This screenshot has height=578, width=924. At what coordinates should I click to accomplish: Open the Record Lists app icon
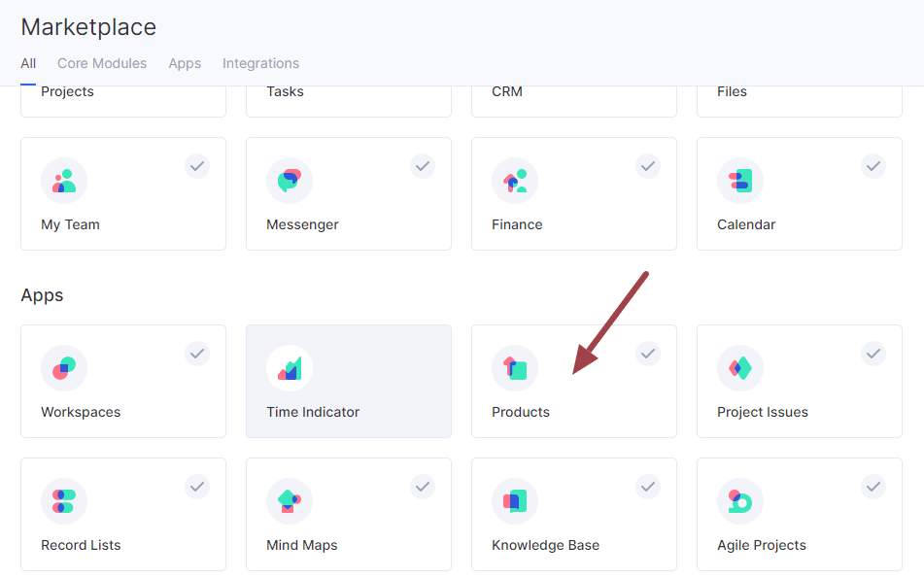coord(64,501)
